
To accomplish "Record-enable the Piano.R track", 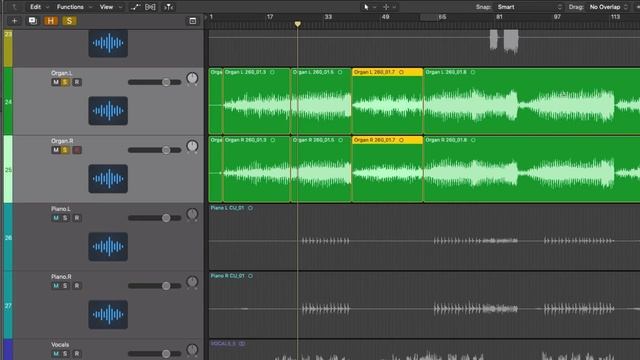I will 77,286.
